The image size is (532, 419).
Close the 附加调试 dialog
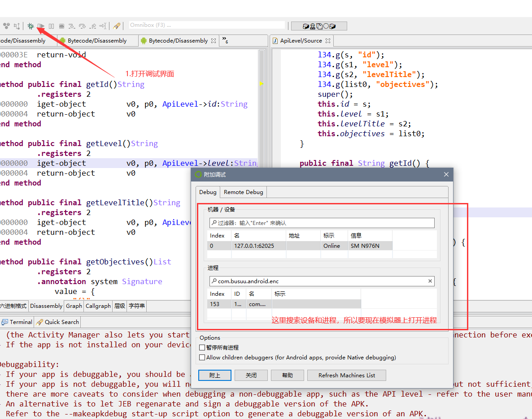[x=446, y=174]
